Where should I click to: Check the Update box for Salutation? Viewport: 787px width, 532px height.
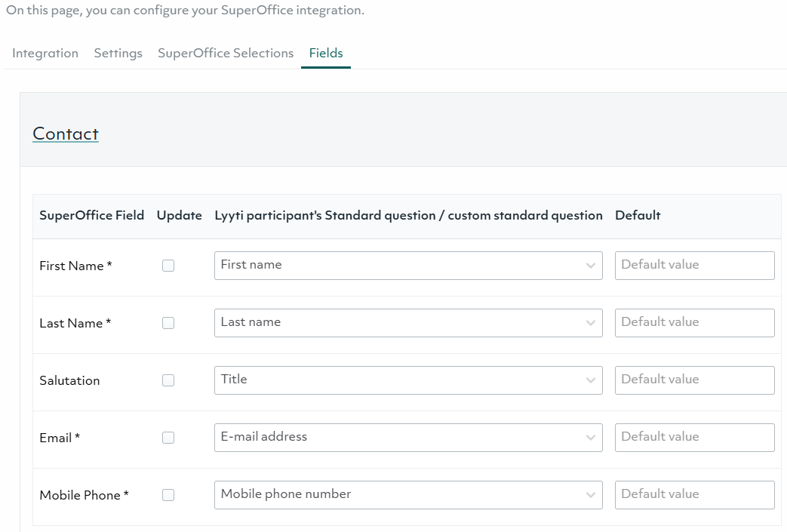point(168,380)
